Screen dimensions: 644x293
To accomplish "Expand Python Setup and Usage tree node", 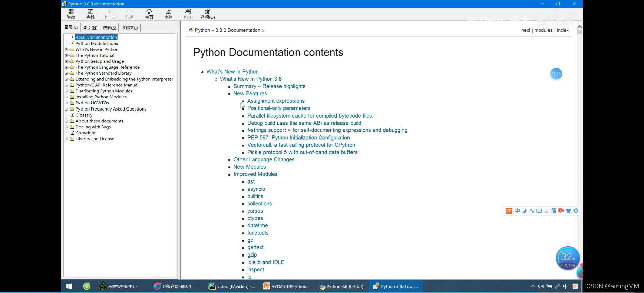I will [x=66, y=61].
